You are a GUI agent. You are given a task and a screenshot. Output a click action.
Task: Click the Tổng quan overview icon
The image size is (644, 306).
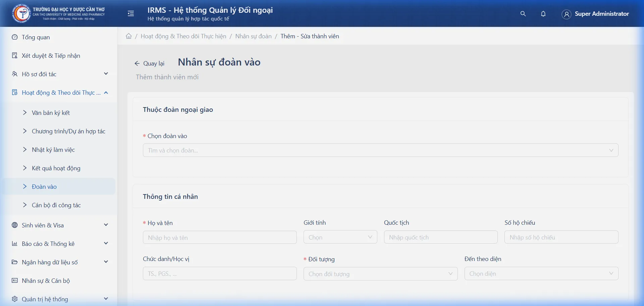coord(14,37)
